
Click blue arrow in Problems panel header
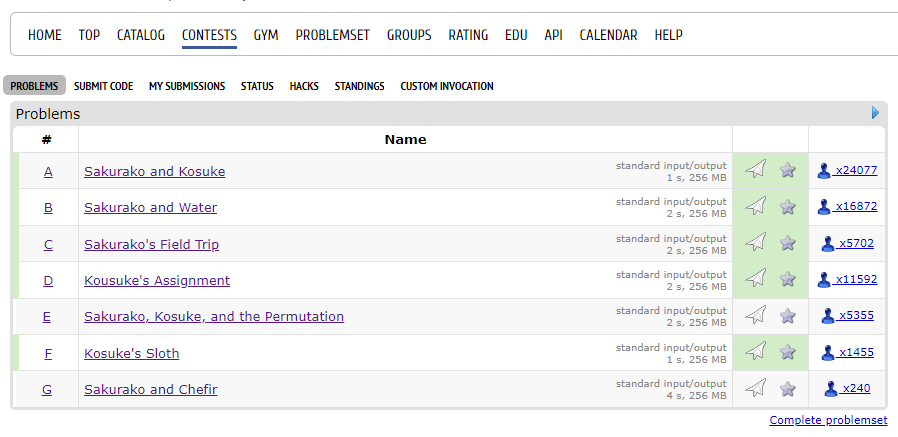(x=875, y=112)
